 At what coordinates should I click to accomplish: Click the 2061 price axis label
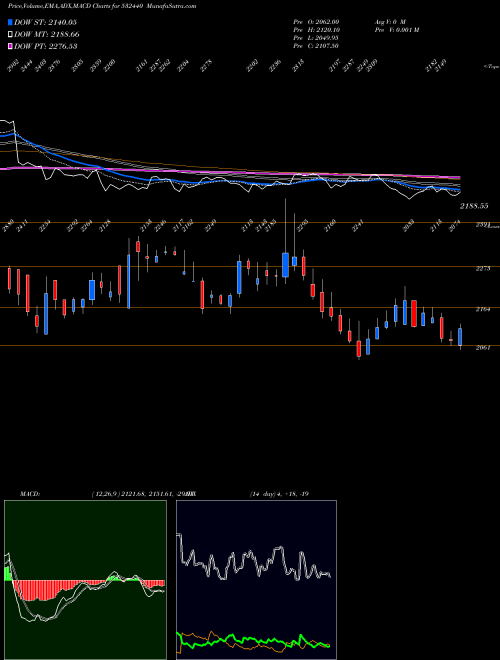pyautogui.click(x=483, y=348)
